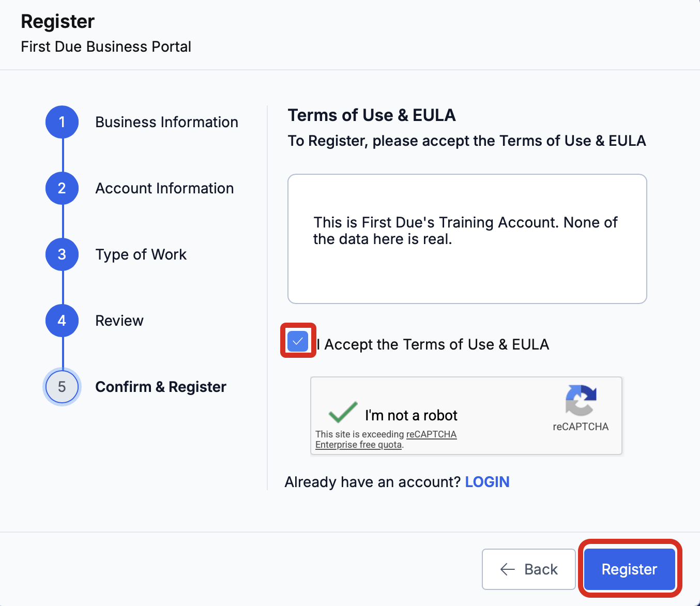Open the LOGIN link
This screenshot has height=606, width=700.
coord(487,482)
